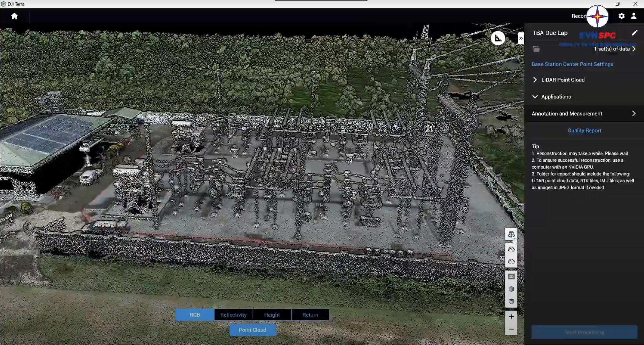
Task: Open Annotation and Measurement arrow
Action: click(x=634, y=114)
